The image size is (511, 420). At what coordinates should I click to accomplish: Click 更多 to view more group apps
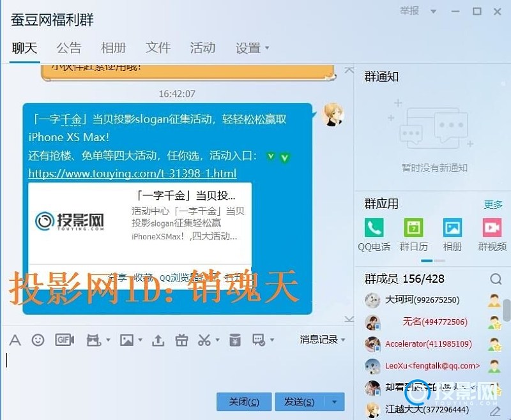click(x=493, y=204)
